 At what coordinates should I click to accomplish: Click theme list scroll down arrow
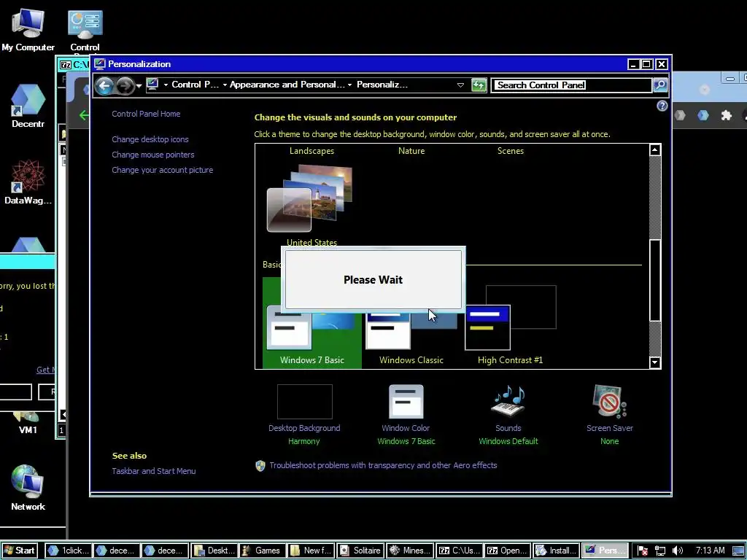pyautogui.click(x=655, y=362)
